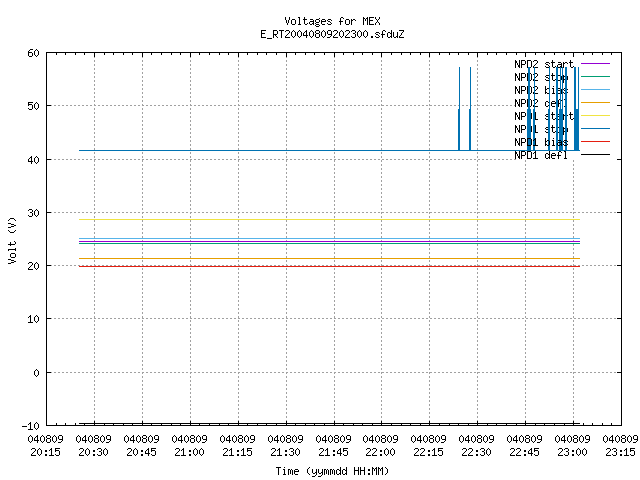Click the x-axis tick label 21:45
The image size is (640, 480).
333,452
